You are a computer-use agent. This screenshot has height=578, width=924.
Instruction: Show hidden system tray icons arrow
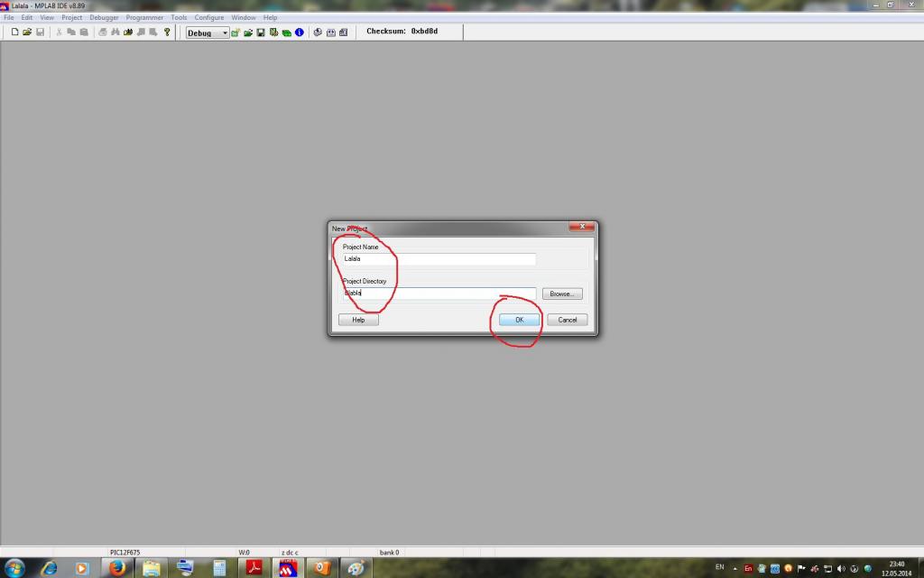(735, 568)
